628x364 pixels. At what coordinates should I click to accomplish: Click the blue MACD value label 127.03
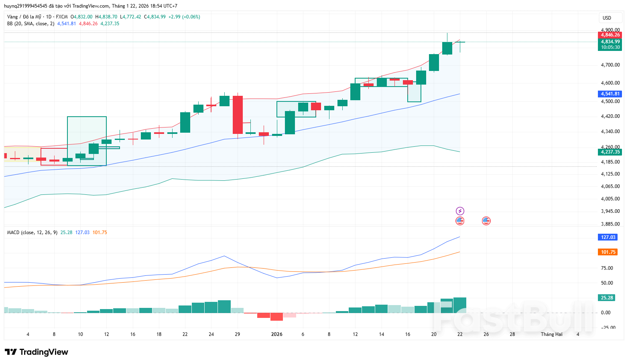click(608, 237)
